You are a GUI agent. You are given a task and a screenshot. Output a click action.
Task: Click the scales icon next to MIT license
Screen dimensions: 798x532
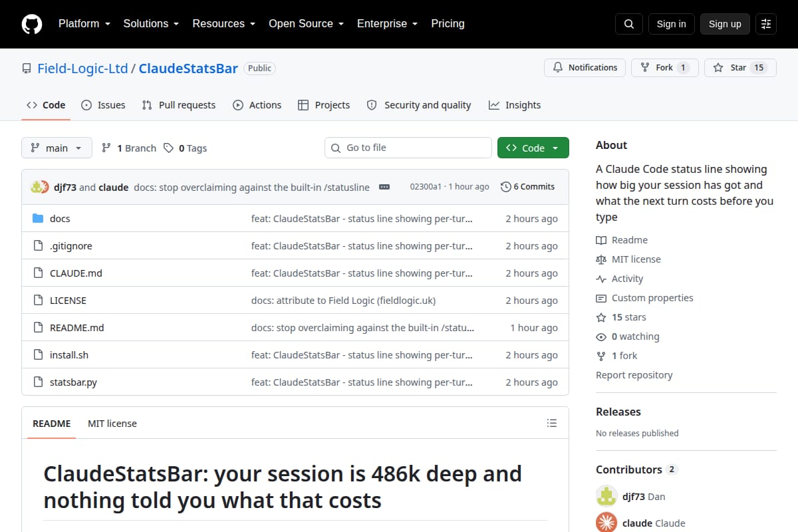coord(601,259)
